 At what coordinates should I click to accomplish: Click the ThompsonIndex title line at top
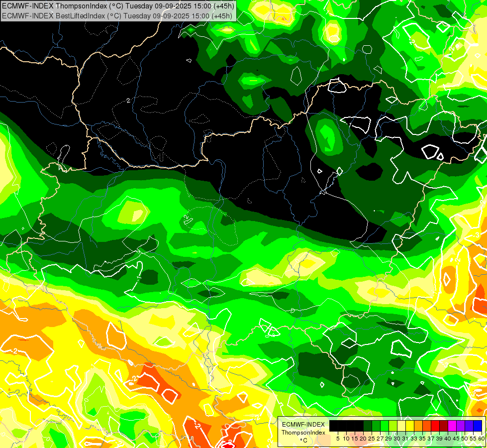118,5
